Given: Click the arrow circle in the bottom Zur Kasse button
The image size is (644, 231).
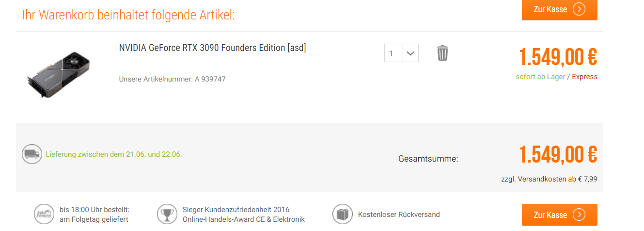Looking at the screenshot, I should point(579,215).
